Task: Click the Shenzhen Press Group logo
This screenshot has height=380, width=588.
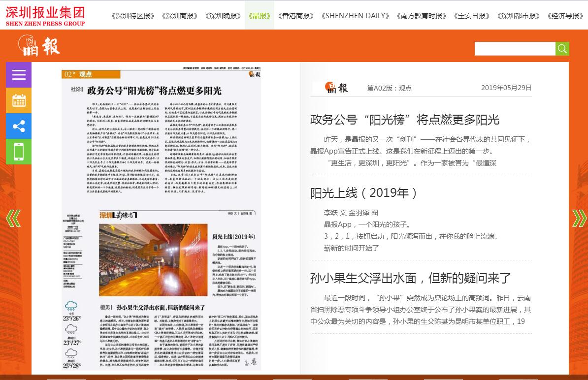Action: tap(45, 15)
